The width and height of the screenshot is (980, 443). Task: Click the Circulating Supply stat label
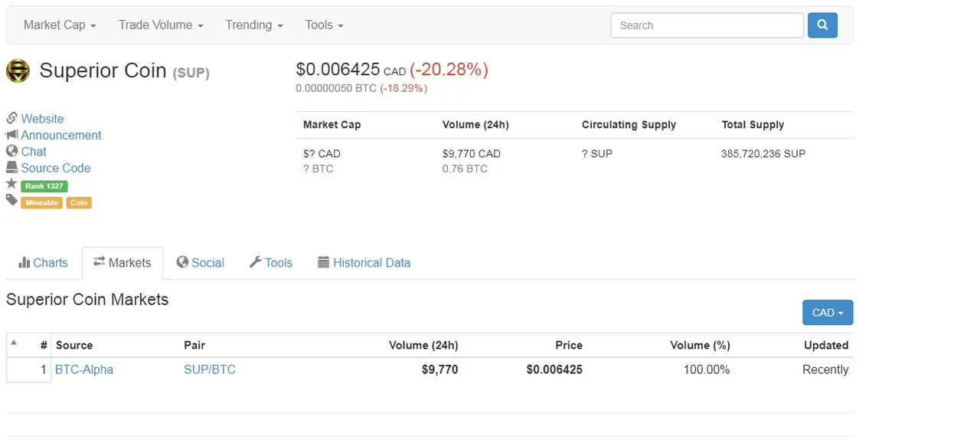pyautogui.click(x=629, y=124)
